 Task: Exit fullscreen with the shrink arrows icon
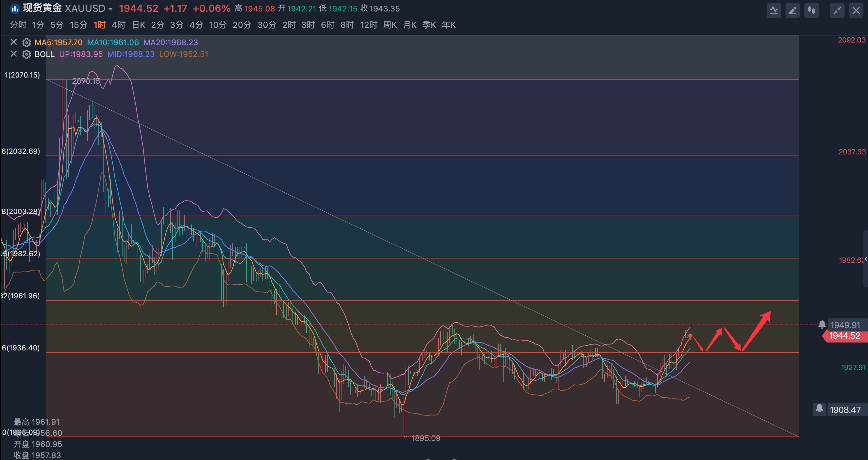click(837, 10)
